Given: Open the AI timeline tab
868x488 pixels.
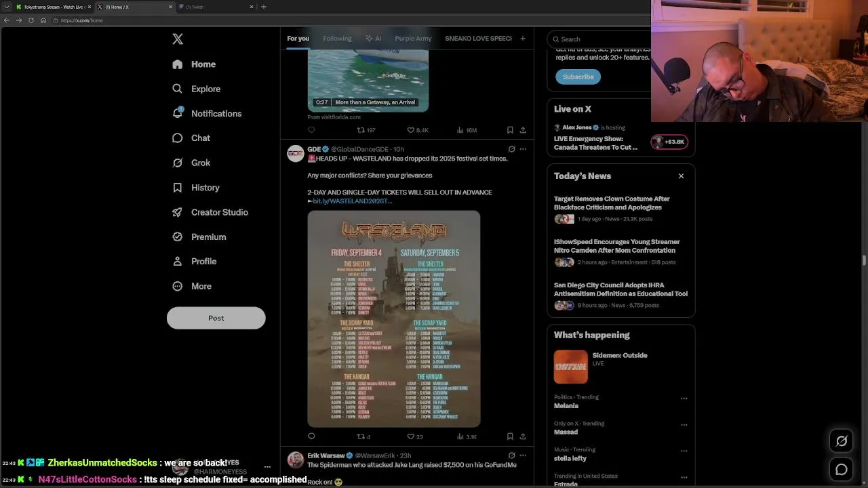Looking at the screenshot, I should 373,39.
